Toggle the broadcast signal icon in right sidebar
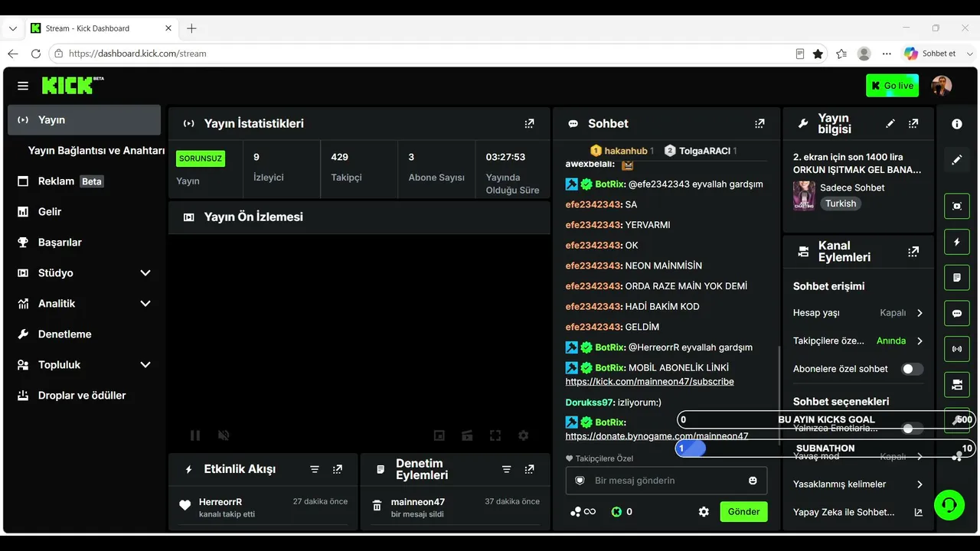Image resolution: width=980 pixels, height=551 pixels. (x=957, y=350)
